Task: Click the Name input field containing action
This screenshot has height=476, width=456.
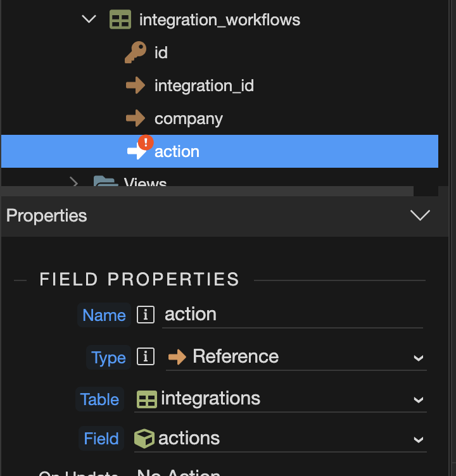Action: tap(293, 315)
